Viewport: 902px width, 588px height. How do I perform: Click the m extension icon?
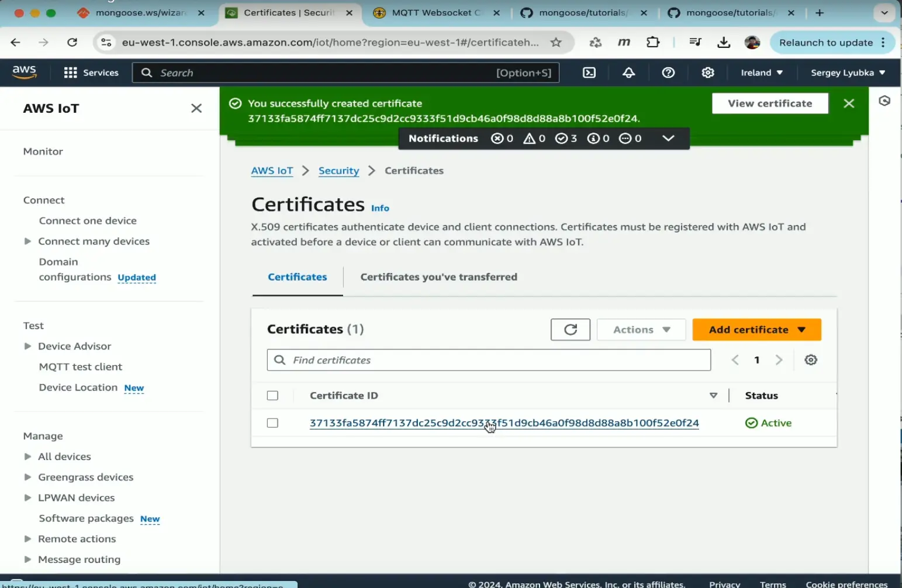(624, 42)
